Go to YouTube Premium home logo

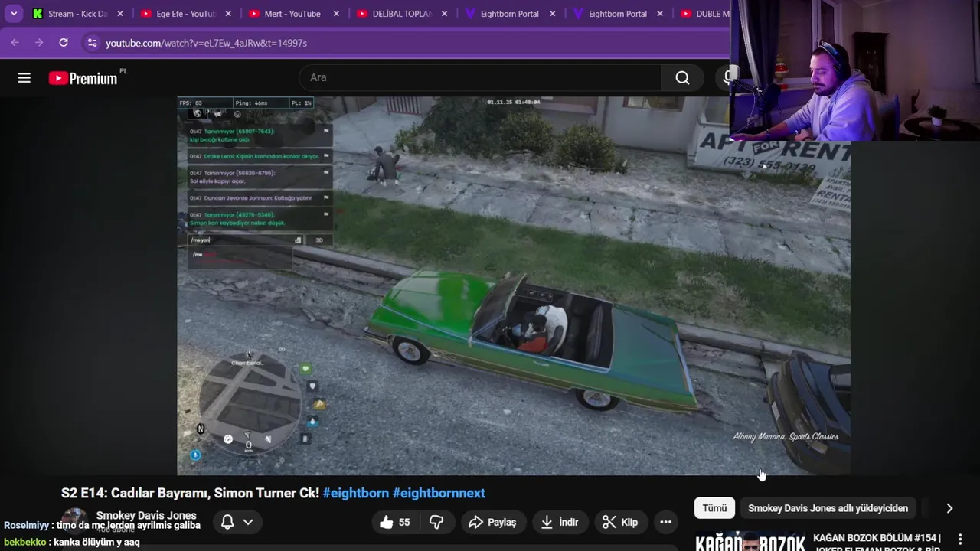tap(83, 78)
